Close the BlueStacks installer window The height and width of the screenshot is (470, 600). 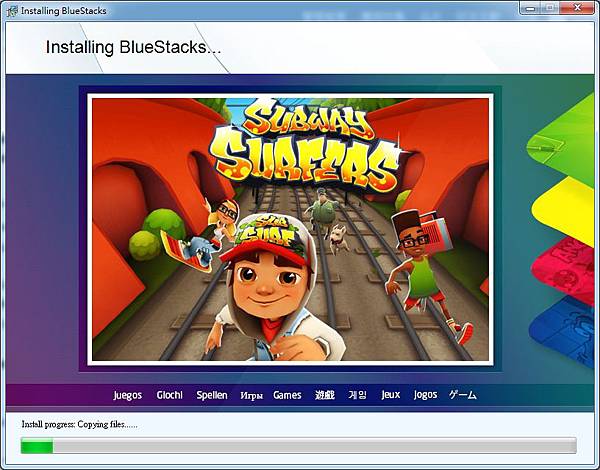577,8
